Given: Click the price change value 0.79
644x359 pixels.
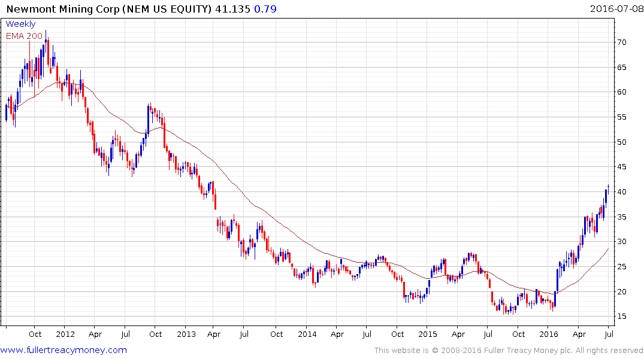Looking at the screenshot, I should click(265, 8).
